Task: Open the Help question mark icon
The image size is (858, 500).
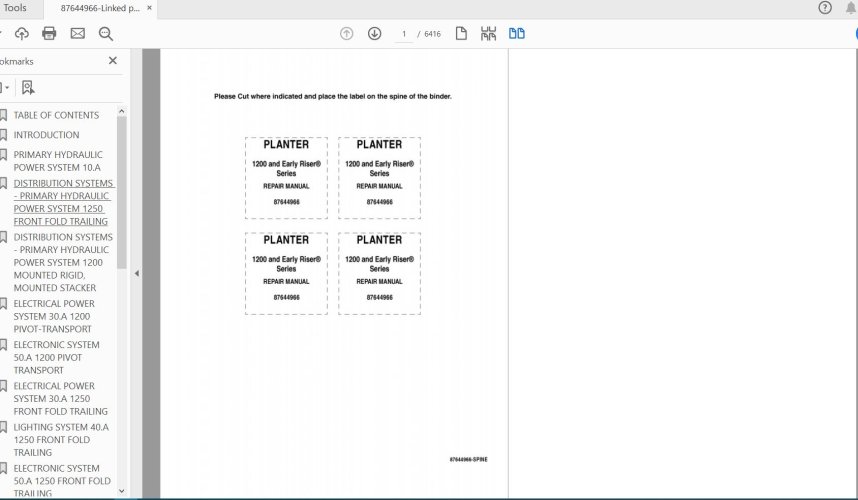Action: 825,8
